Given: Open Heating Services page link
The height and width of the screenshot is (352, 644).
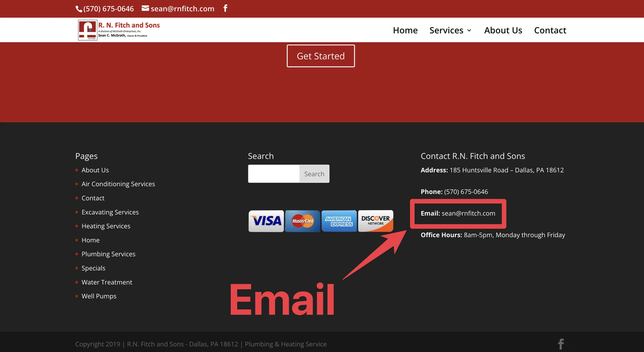Looking at the screenshot, I should (106, 226).
